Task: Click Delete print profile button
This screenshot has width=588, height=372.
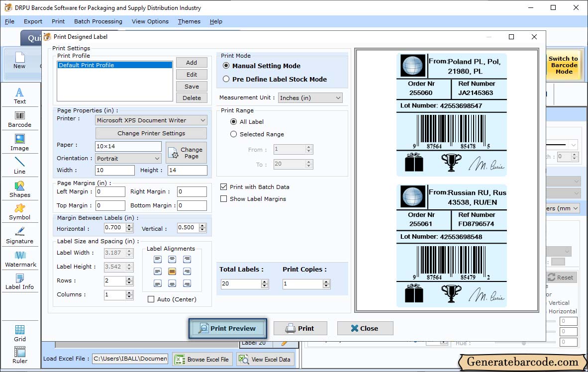Action: pyautogui.click(x=192, y=98)
